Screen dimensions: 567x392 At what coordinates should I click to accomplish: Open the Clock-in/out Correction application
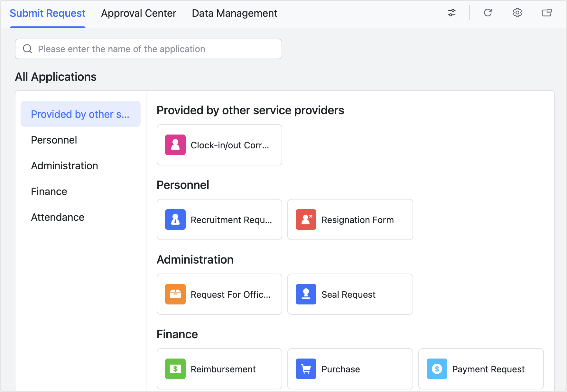[219, 145]
